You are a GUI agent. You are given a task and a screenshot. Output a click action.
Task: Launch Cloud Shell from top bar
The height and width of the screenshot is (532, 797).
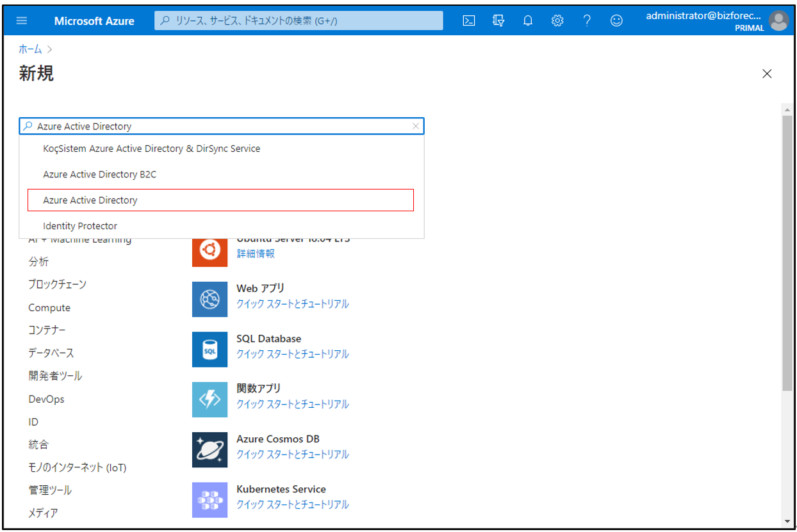(469, 20)
